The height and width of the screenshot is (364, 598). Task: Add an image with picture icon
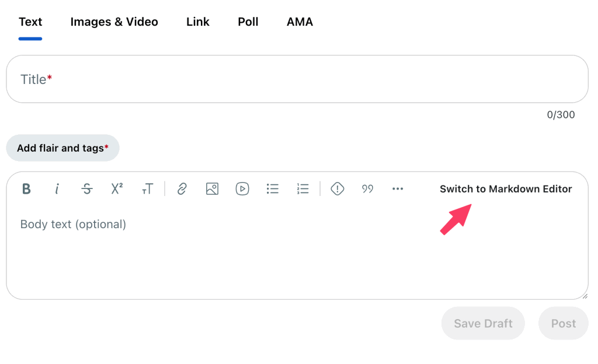[x=212, y=189]
